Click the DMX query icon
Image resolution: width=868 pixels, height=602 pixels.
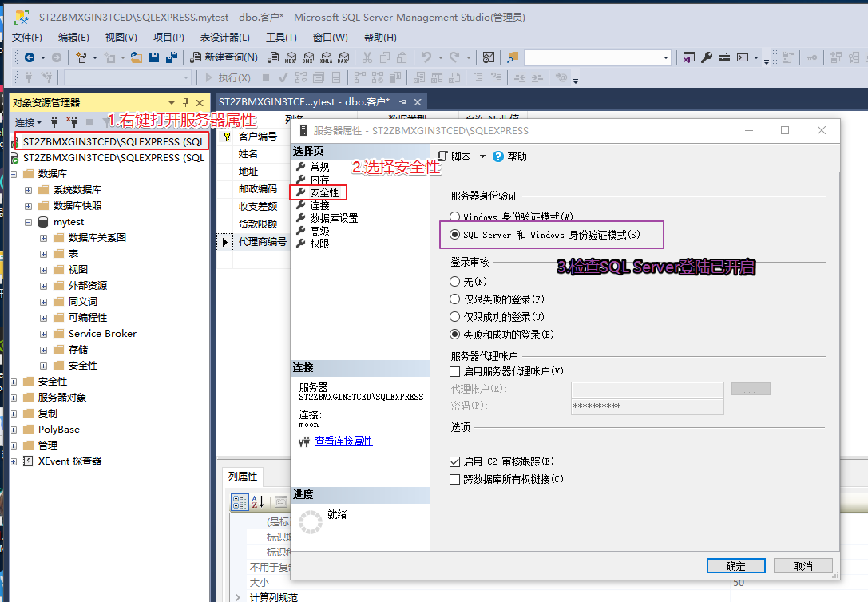click(308, 57)
